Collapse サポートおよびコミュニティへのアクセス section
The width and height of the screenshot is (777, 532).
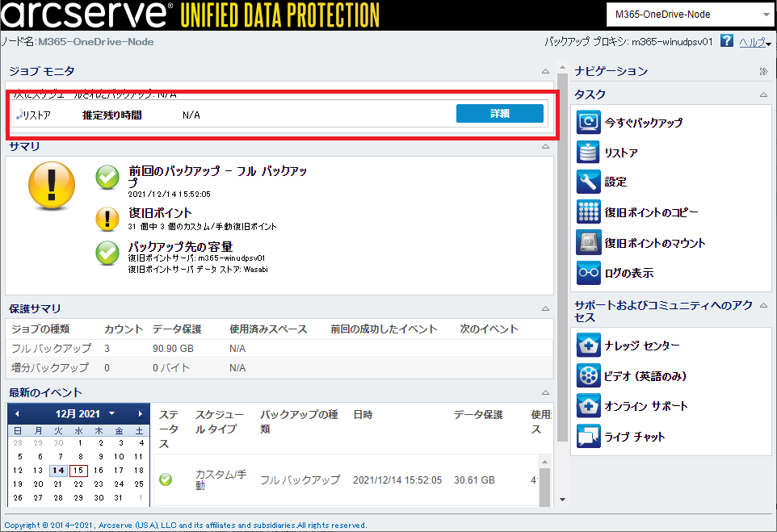763,306
